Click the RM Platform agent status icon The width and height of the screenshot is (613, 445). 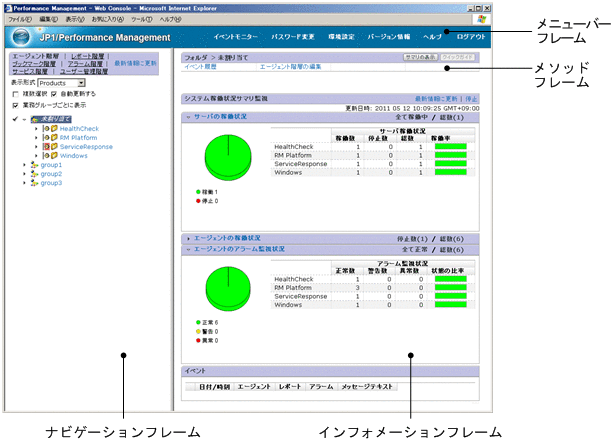click(46, 137)
